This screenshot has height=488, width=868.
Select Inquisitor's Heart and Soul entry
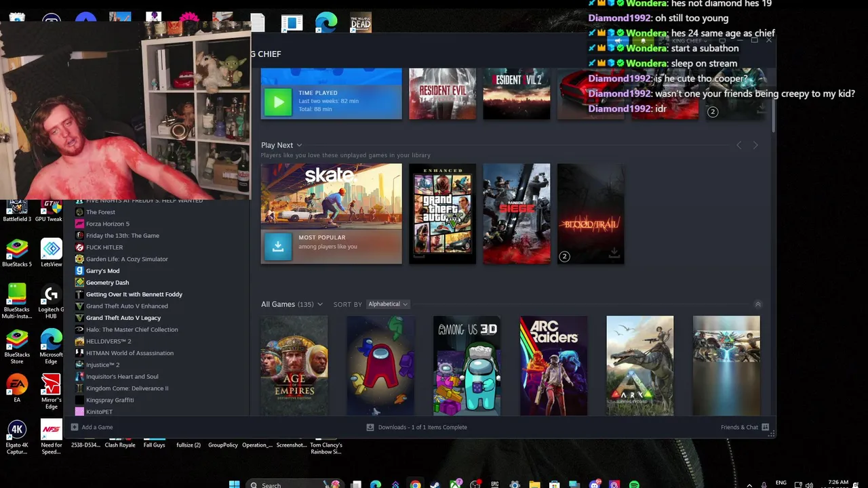122,376
